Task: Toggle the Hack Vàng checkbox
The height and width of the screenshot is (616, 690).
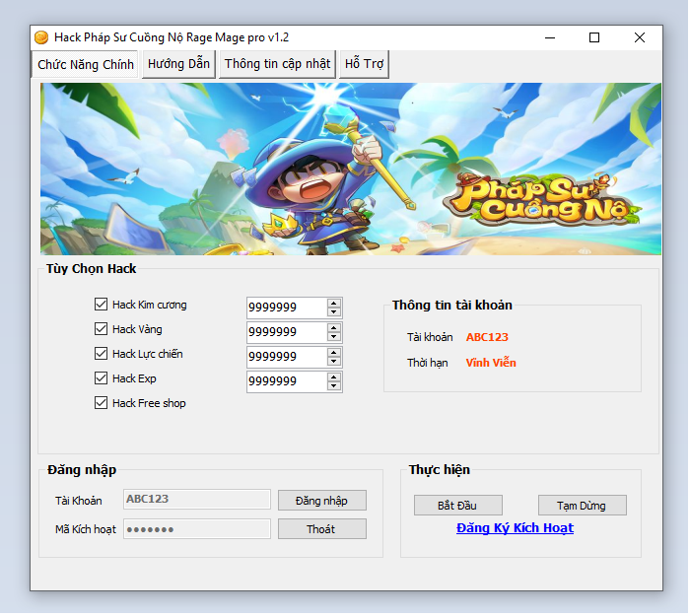Action: tap(101, 329)
